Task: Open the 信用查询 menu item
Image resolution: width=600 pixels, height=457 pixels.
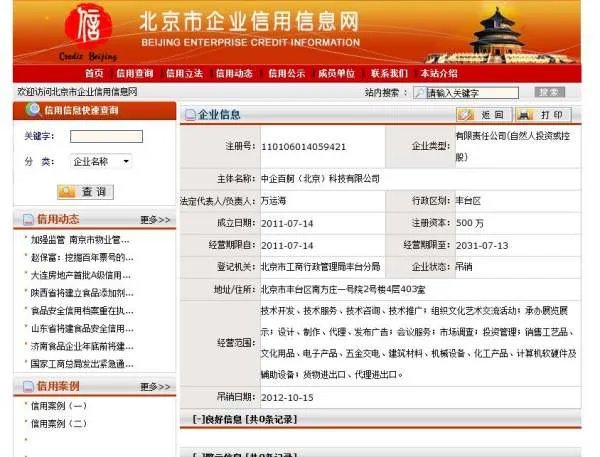Action: [135, 73]
